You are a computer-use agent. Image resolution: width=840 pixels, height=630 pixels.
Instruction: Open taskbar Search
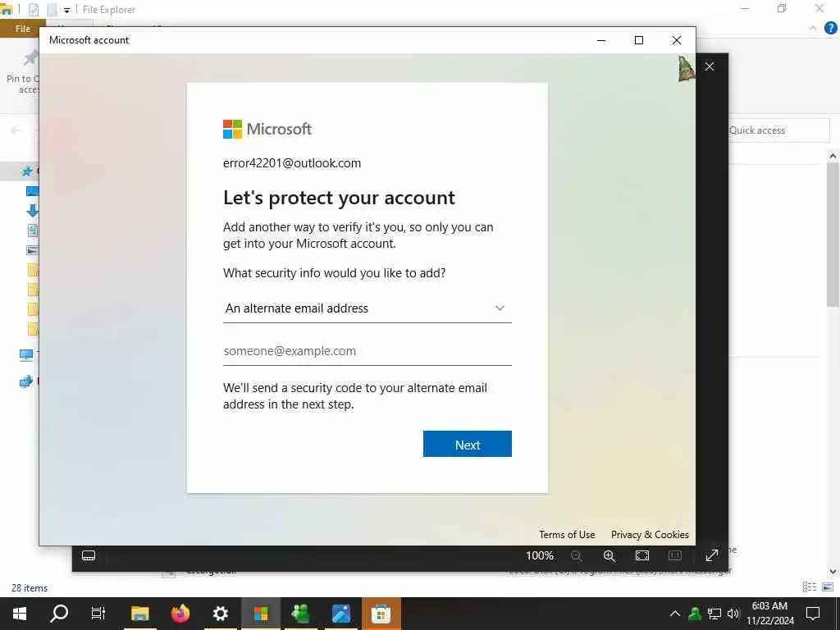(59, 614)
